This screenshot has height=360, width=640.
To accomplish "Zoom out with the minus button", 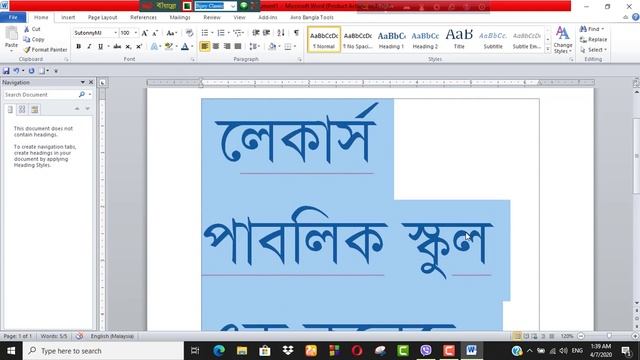I will [x=581, y=336].
